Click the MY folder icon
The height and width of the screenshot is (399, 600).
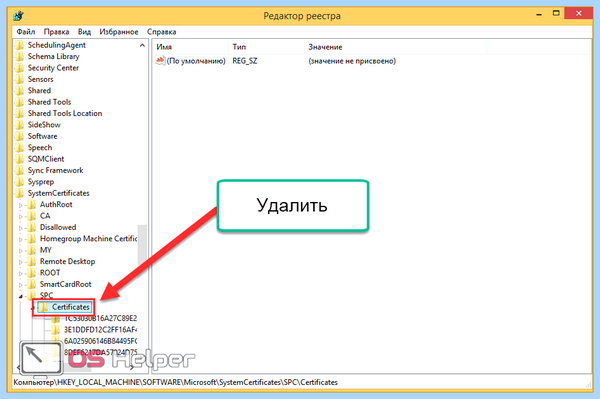coord(31,250)
